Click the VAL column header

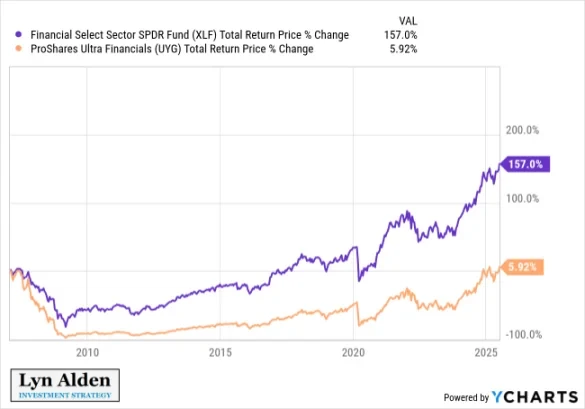pyautogui.click(x=408, y=21)
